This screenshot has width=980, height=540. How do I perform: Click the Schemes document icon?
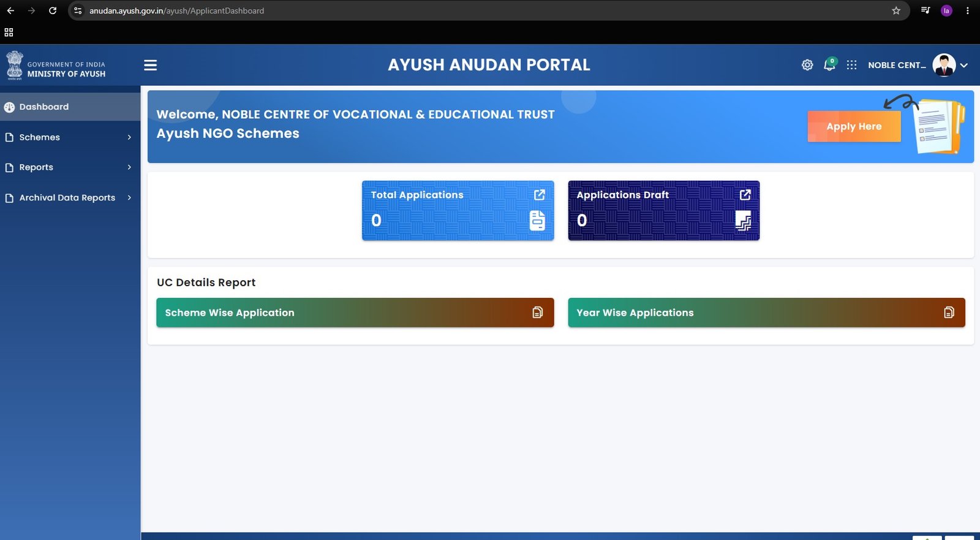(9, 137)
